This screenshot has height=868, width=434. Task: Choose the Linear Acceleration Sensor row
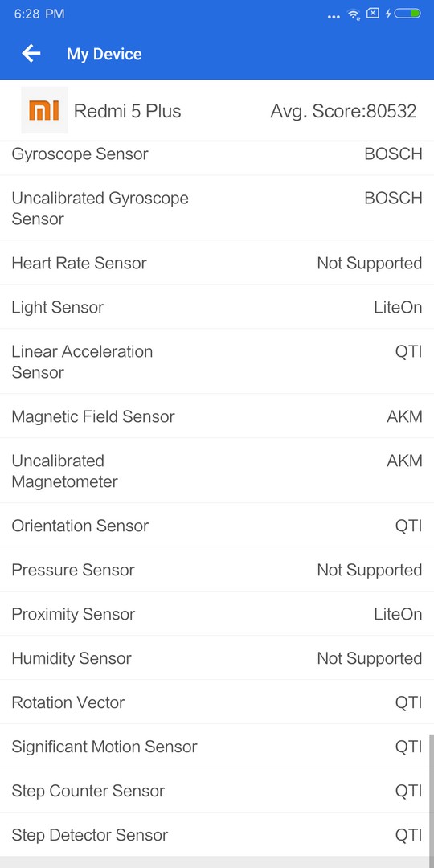click(217, 362)
